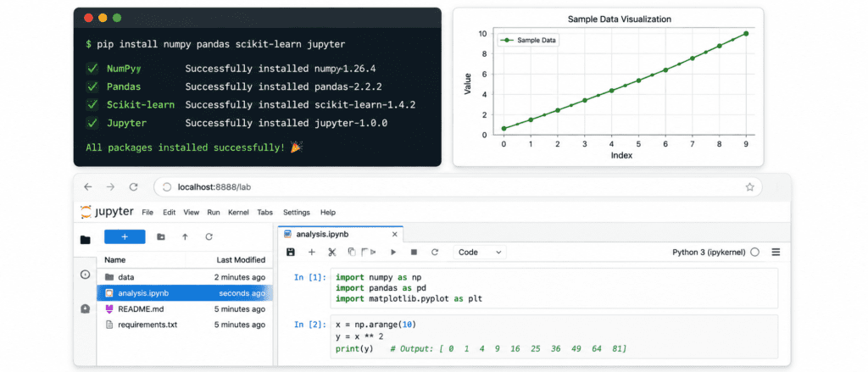The height and width of the screenshot is (372, 868).
Task: Bookmark the page with the star icon
Action: (x=749, y=187)
